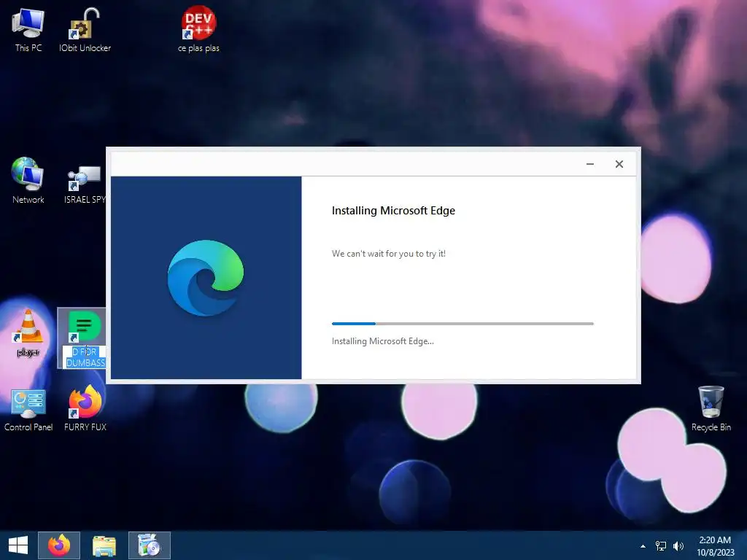The width and height of the screenshot is (747, 560).
Task: Show hidden system tray icons
Action: tap(643, 546)
